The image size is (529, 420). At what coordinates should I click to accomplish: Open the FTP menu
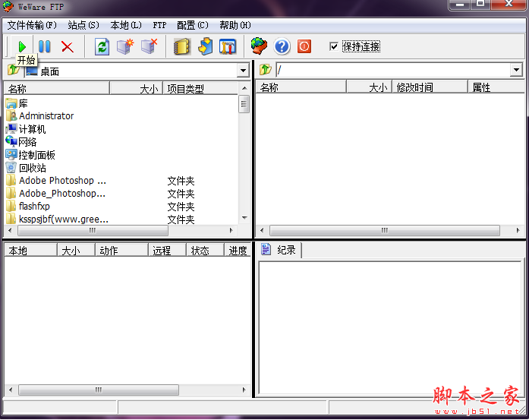click(x=159, y=25)
